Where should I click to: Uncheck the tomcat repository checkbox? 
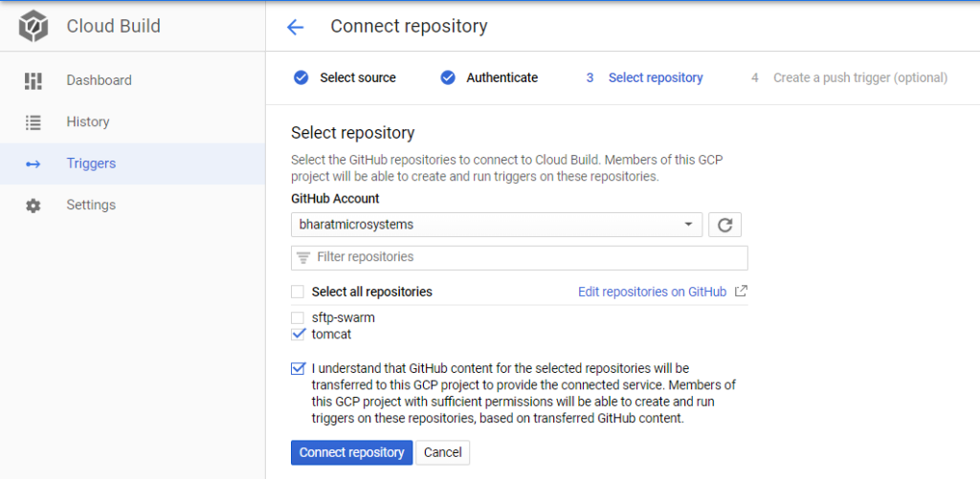pos(299,334)
